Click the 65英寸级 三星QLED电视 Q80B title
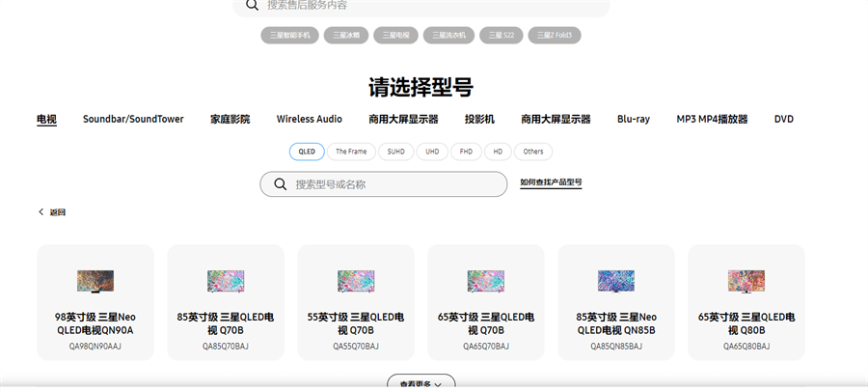This screenshot has width=868, height=391. pyautogui.click(x=746, y=324)
